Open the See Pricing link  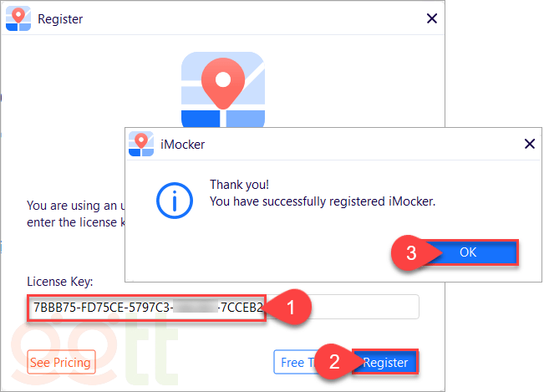point(61,363)
